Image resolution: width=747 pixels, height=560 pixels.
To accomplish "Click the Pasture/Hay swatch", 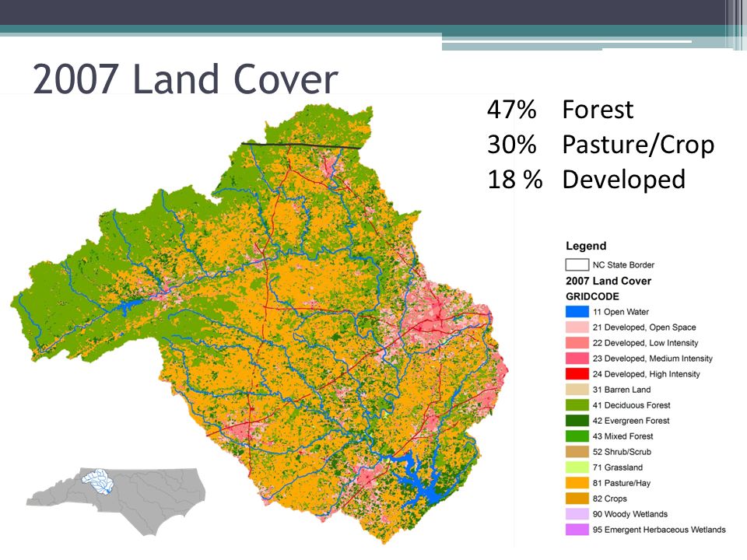I will pyautogui.click(x=577, y=483).
